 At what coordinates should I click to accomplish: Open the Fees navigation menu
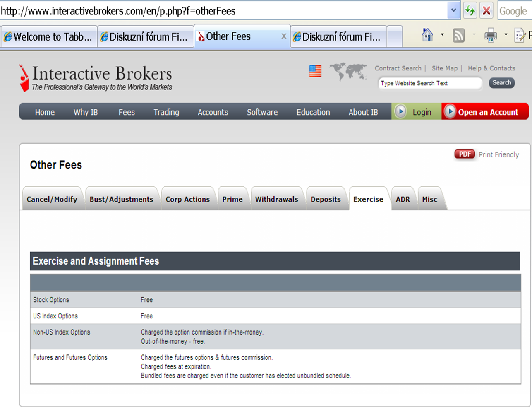[127, 112]
